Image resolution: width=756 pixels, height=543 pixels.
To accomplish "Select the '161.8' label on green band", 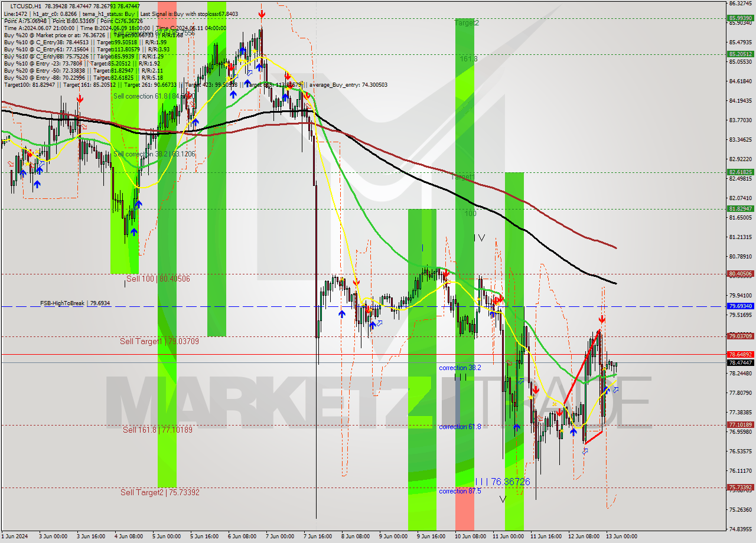I will point(469,59).
